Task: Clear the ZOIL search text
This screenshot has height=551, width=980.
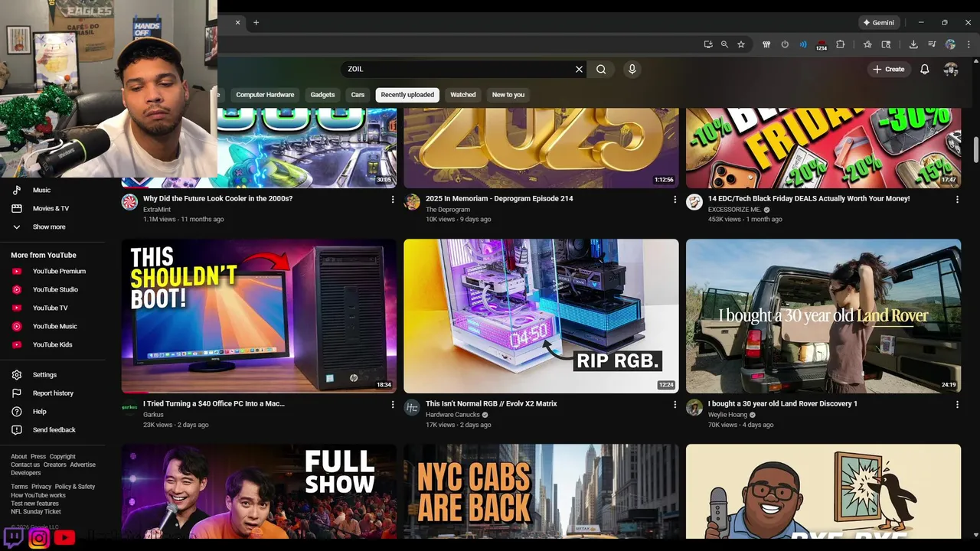Action: pyautogui.click(x=579, y=69)
